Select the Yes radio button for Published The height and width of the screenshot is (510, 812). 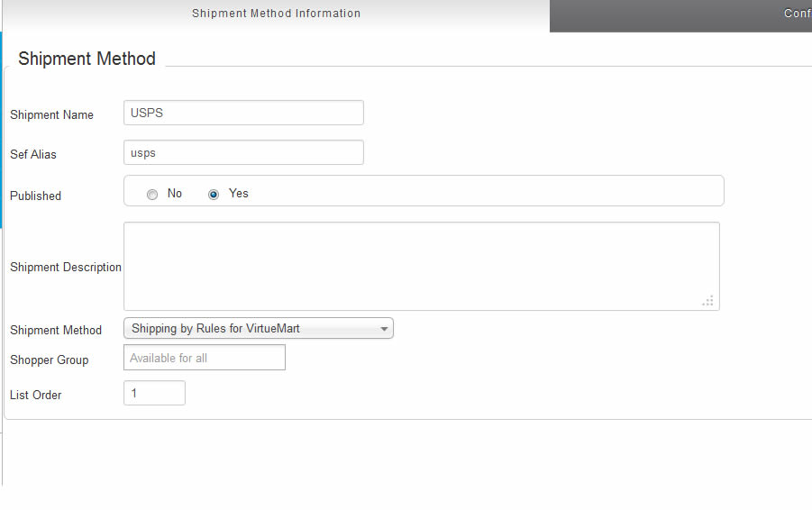pyautogui.click(x=214, y=194)
